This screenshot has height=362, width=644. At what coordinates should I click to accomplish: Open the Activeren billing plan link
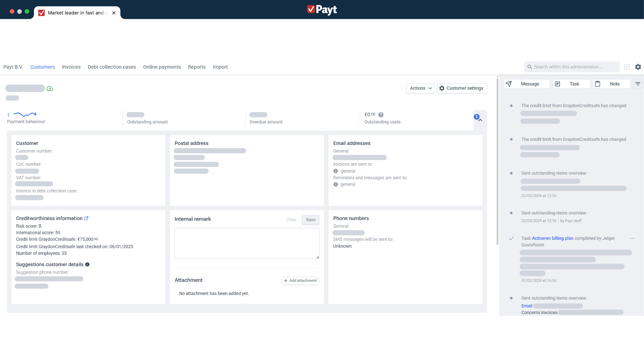tap(552, 238)
